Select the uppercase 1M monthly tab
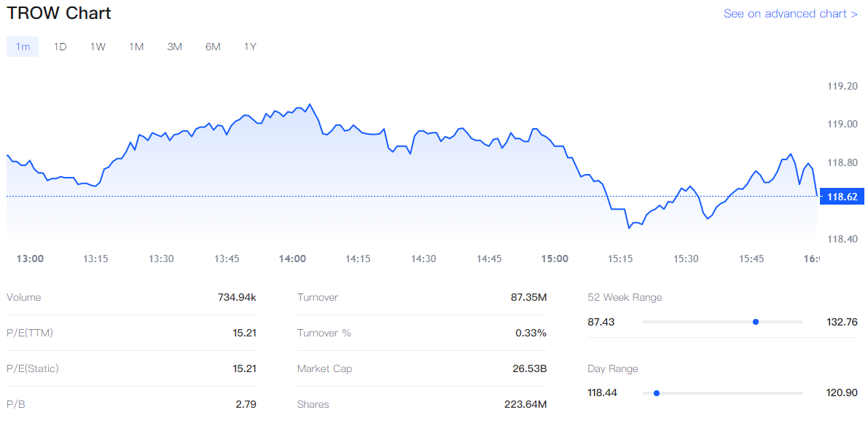This screenshot has width=868, height=426. click(136, 47)
